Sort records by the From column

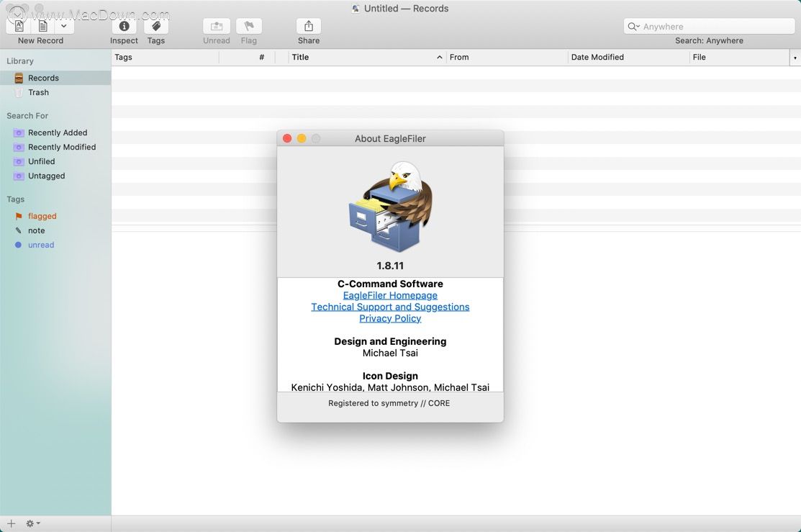[507, 58]
